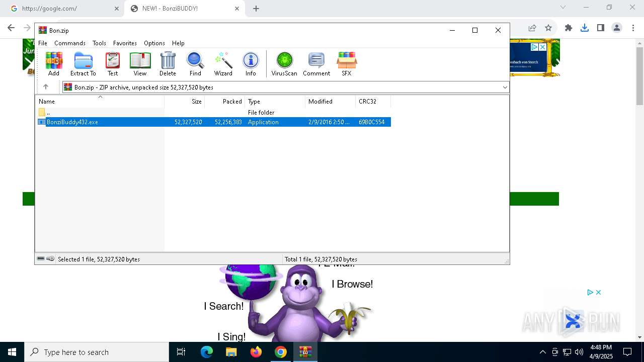Screen dimensions: 644x362
Task: Open Task View in taskbar
Action: tap(181, 352)
